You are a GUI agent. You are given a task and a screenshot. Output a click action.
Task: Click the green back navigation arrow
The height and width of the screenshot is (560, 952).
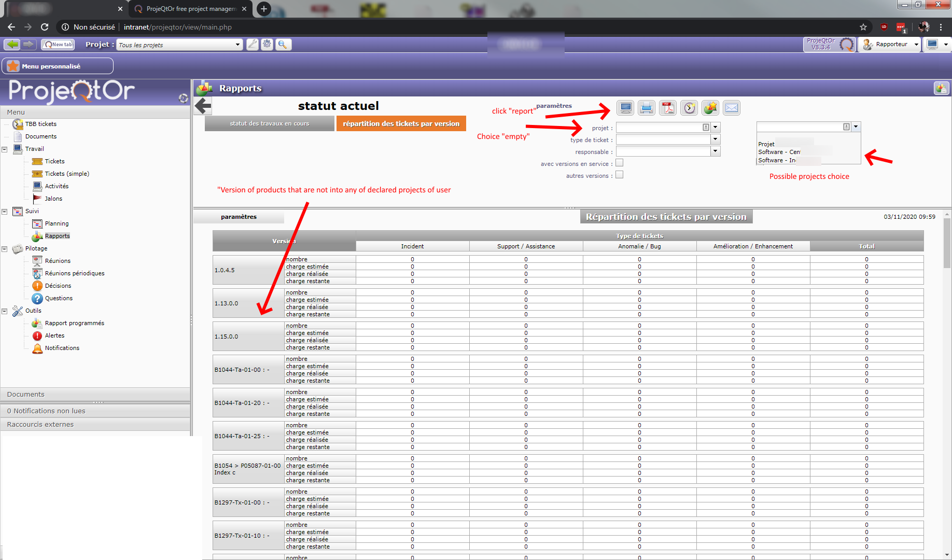[13, 45]
